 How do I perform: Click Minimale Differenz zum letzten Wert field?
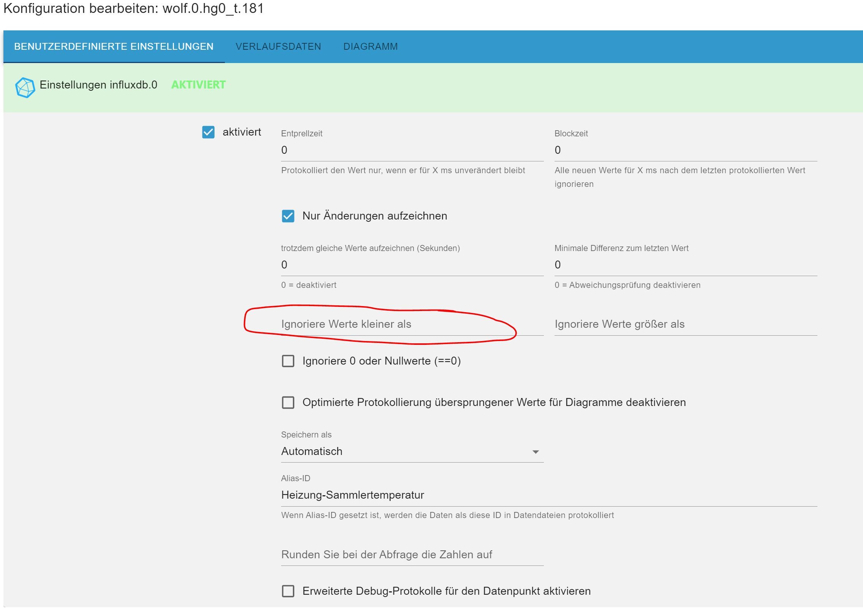pos(685,265)
